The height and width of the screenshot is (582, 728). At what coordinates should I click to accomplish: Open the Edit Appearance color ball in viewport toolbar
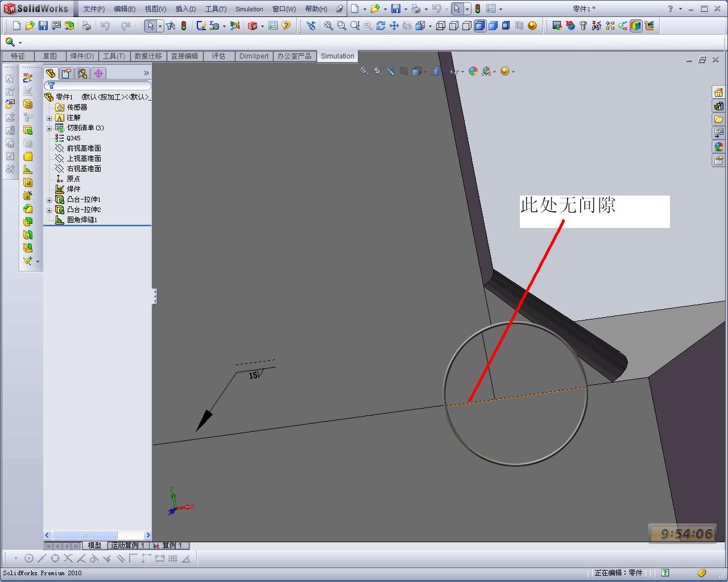coord(473,71)
